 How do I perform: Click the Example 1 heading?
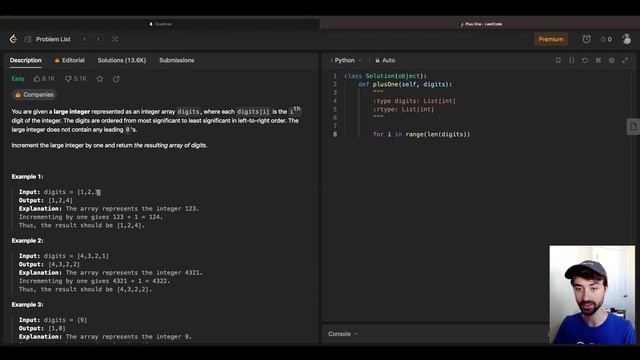(x=27, y=177)
